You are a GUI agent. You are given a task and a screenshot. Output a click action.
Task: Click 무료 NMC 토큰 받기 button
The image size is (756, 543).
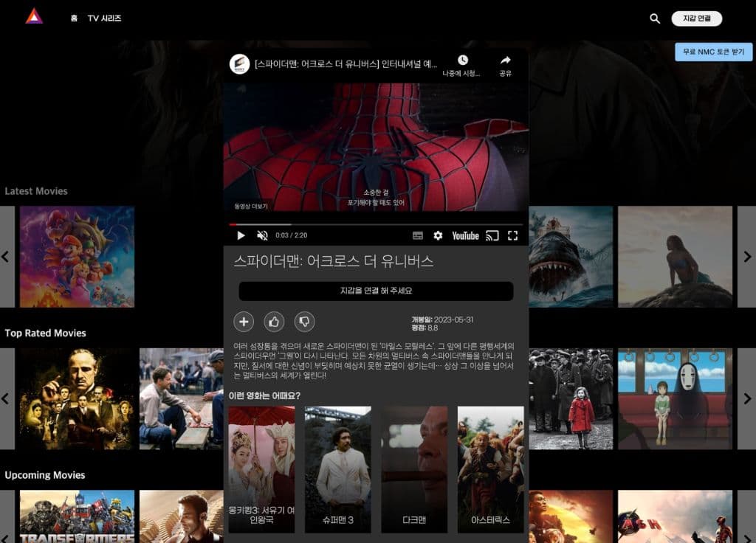click(x=714, y=52)
